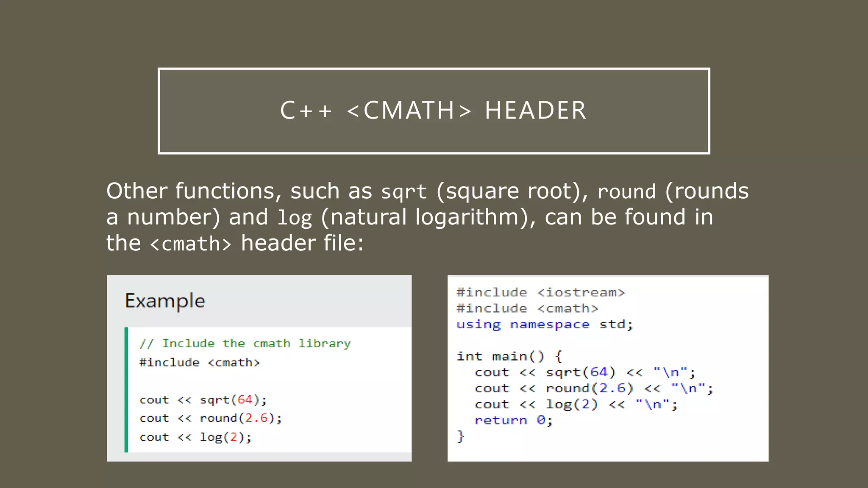Click the word 'sqrt' in the description paragraph
The width and height of the screenshot is (868, 488).
(x=404, y=193)
